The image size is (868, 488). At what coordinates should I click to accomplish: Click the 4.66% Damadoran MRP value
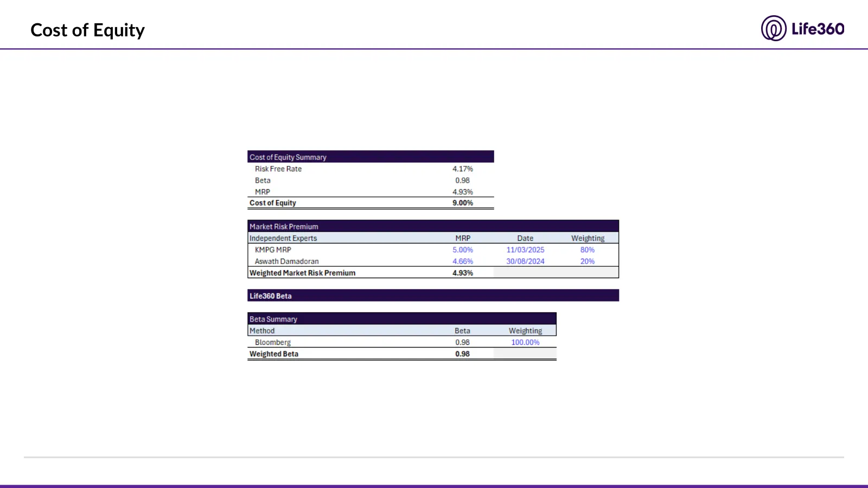463,261
